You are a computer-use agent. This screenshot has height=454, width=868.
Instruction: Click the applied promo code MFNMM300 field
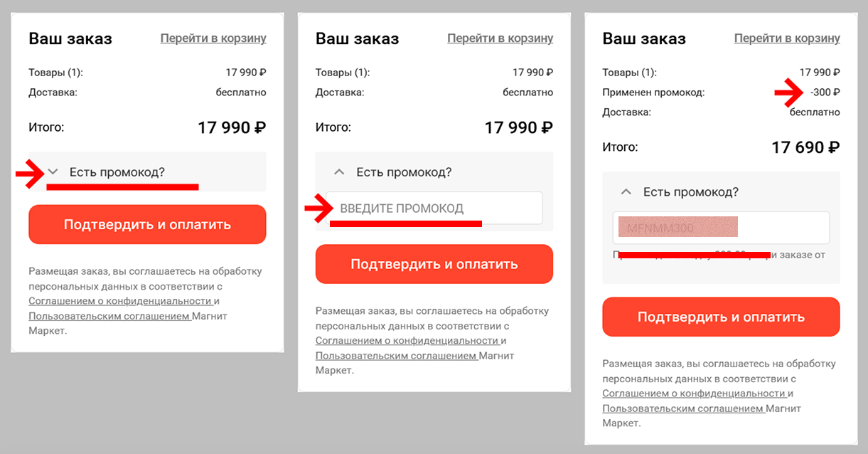pyautogui.click(x=721, y=227)
